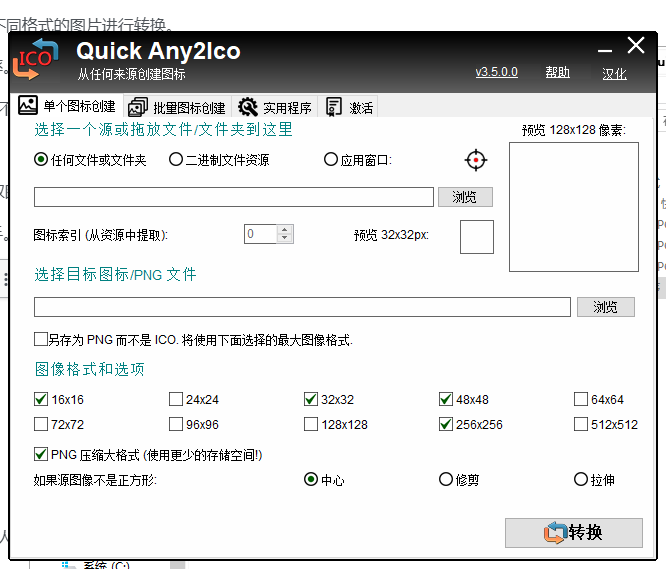Click the 汉化 link
This screenshot has width=666, height=569.
[x=614, y=74]
